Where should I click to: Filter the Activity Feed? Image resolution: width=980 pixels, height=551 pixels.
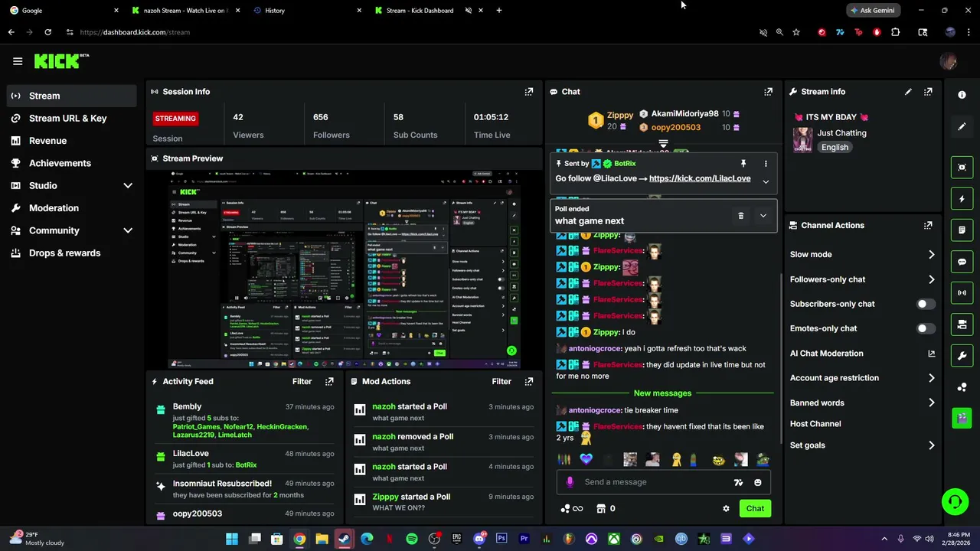click(302, 381)
